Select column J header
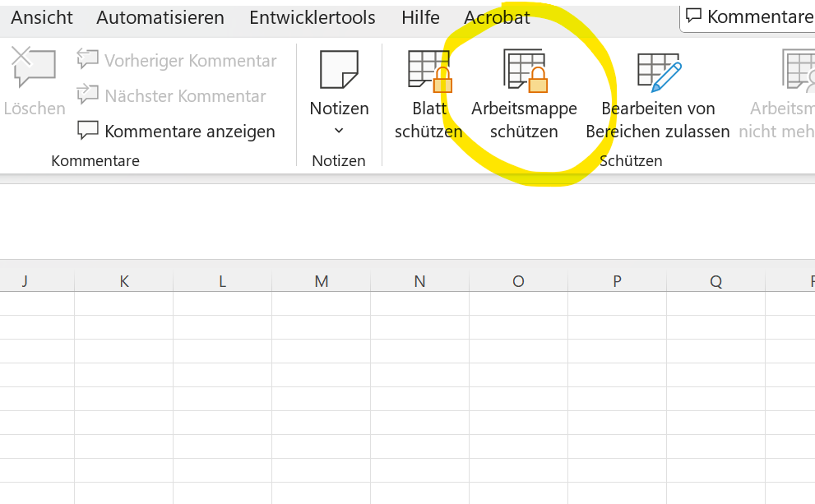Viewport: 815px width, 504px height. [x=37, y=281]
